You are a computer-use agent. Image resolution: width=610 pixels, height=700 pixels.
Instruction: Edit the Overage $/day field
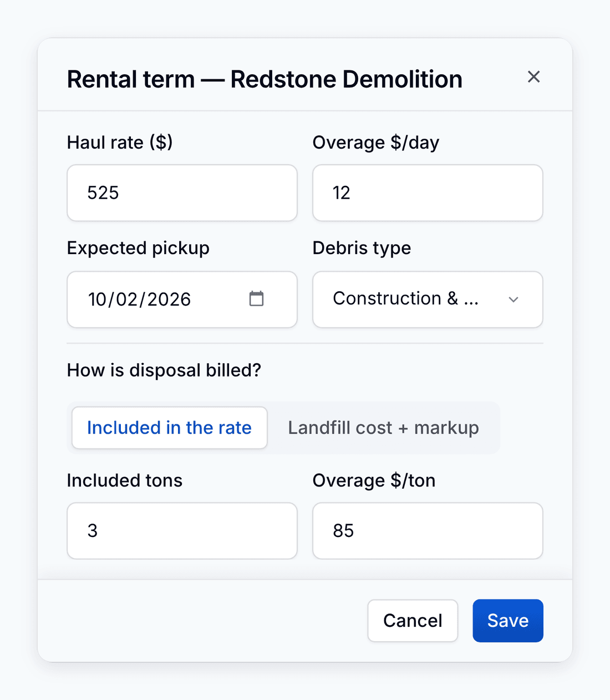[x=428, y=193]
